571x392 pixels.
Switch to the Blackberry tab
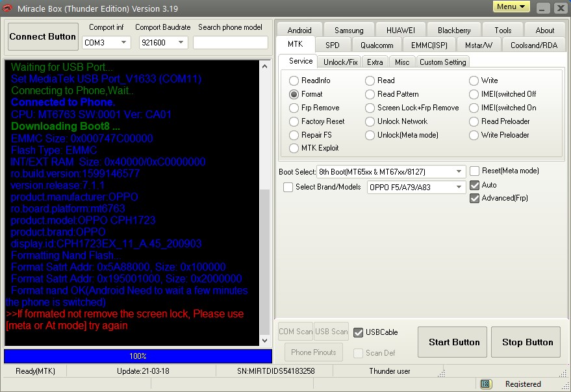click(453, 30)
